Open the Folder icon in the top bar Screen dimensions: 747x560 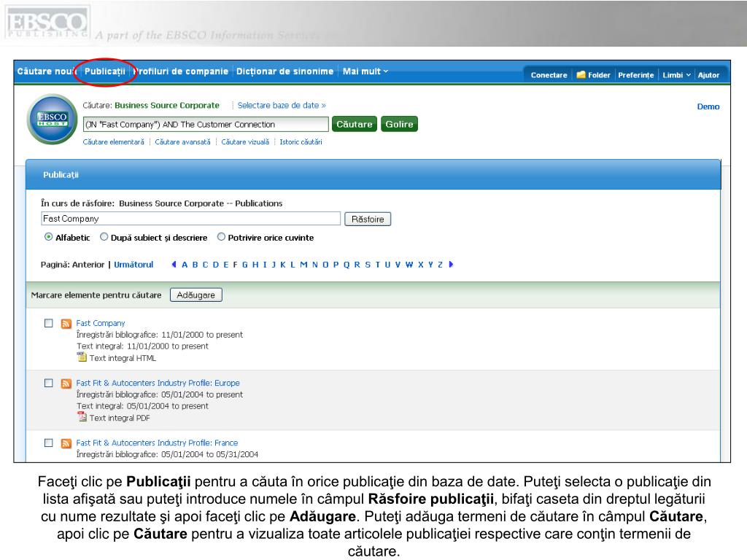(581, 75)
